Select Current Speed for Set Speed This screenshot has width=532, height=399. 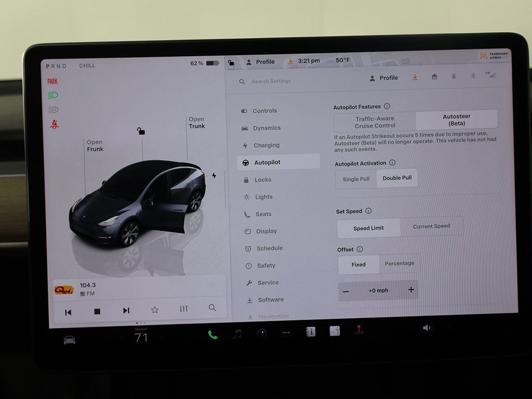(431, 226)
